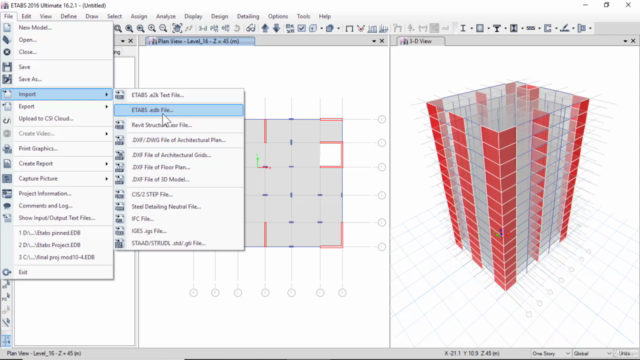Screen dimensions: 640x360
Task: Click the 3-d view toolbar button
Action: point(202,28)
